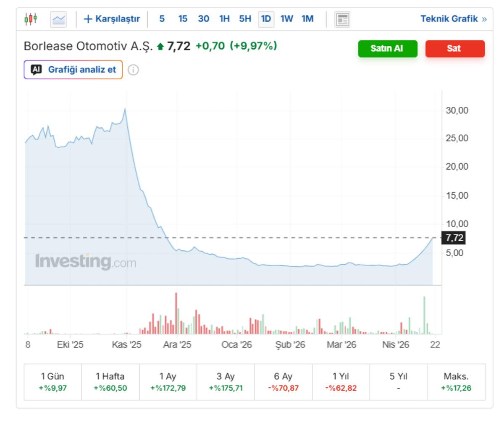
Task: Choose the 1W weekly interval
Action: coord(286,19)
